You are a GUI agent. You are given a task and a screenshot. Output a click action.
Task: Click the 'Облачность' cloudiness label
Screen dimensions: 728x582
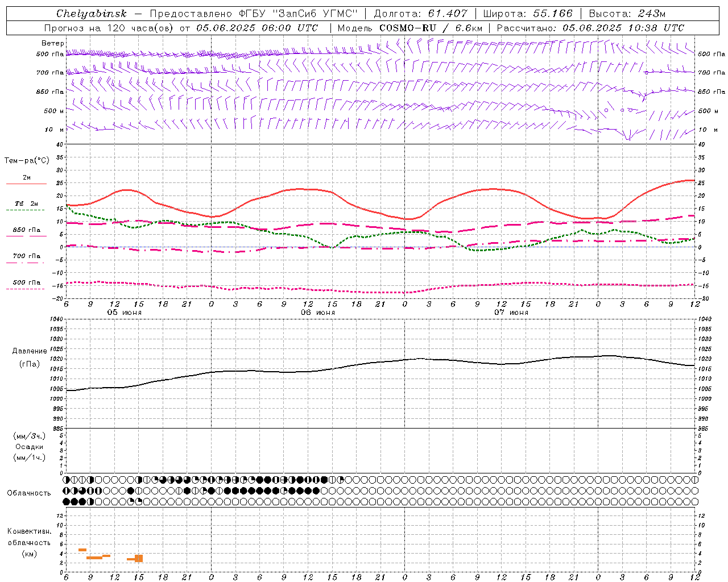click(29, 493)
